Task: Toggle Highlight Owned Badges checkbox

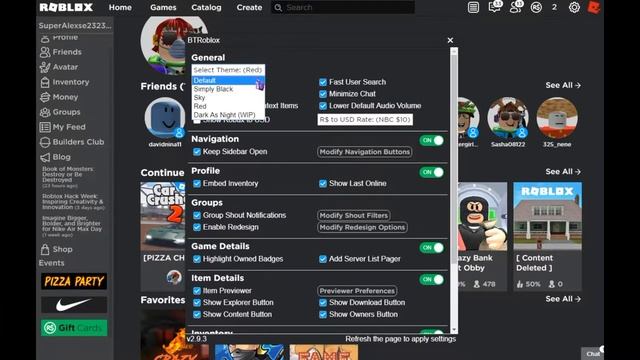Action: (x=197, y=259)
